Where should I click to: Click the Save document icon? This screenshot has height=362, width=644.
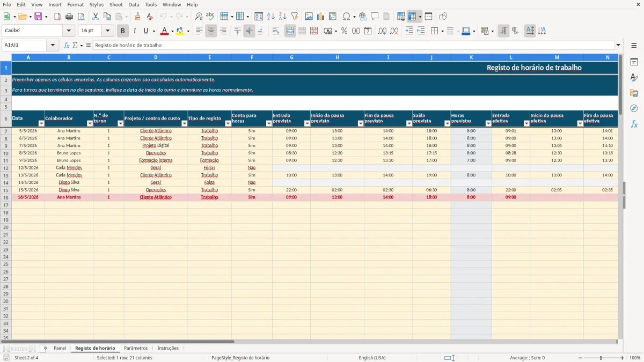pos(38,17)
